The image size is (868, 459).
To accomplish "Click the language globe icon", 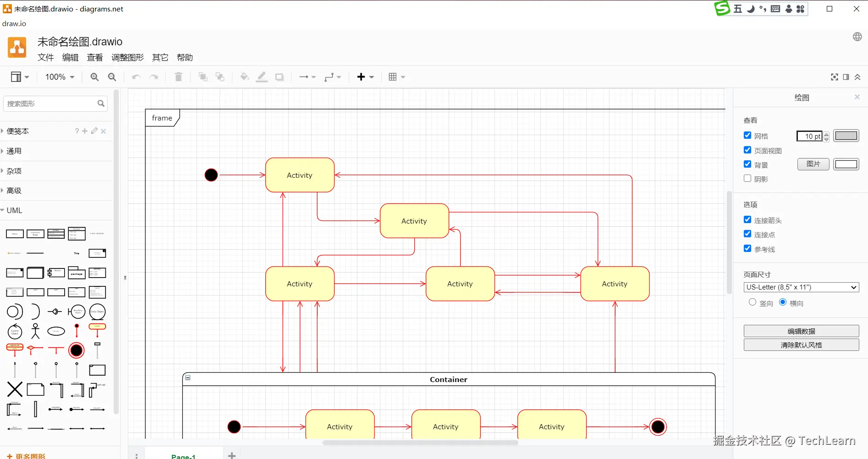I will pyautogui.click(x=857, y=37).
